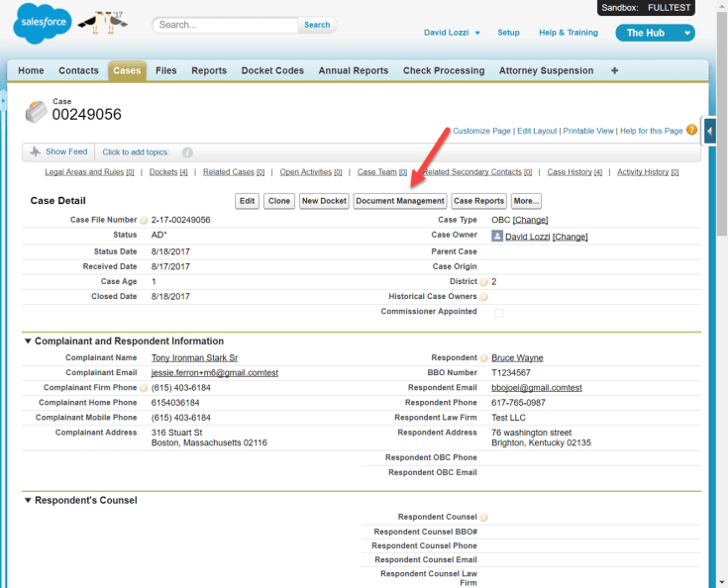Open the Setup link

tap(508, 33)
